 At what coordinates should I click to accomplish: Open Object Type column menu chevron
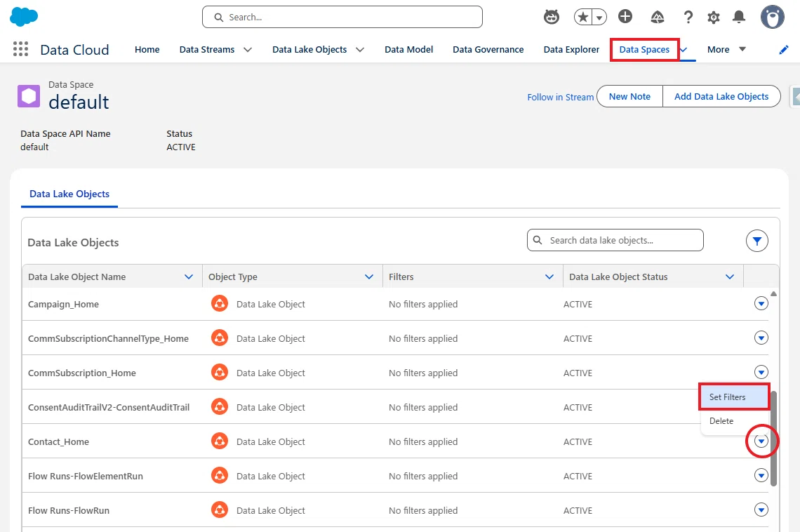369,277
